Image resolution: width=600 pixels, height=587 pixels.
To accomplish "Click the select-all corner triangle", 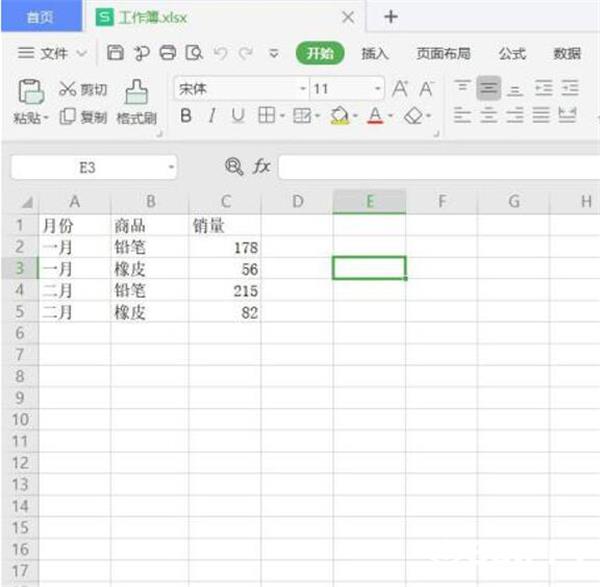I will (x=27, y=202).
